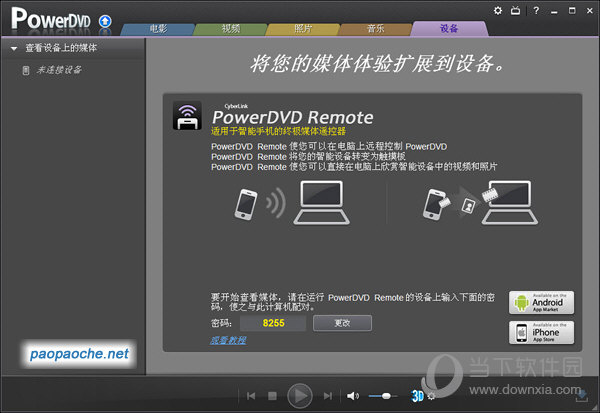Click the blue upgrade arrow icon beside PowerDVD logo
The height and width of the screenshot is (413, 600).
pos(105,21)
